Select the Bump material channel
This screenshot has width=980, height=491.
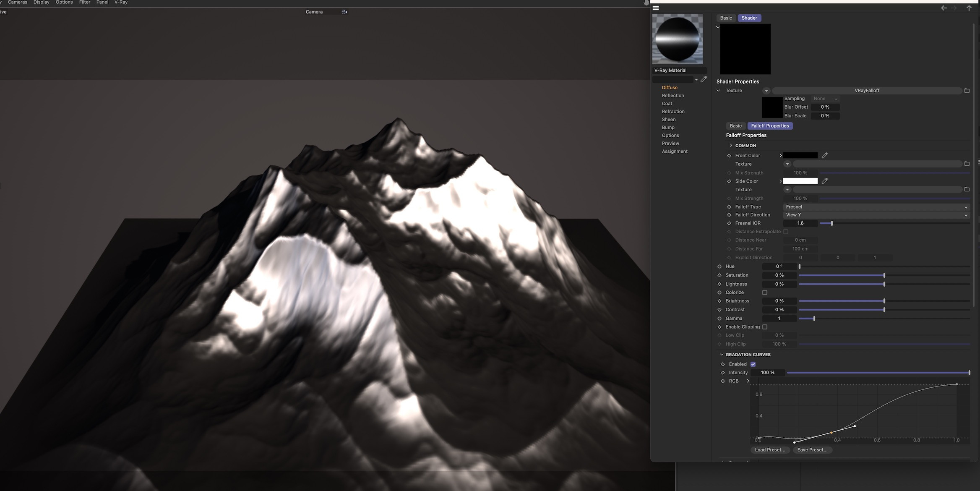pyautogui.click(x=668, y=128)
